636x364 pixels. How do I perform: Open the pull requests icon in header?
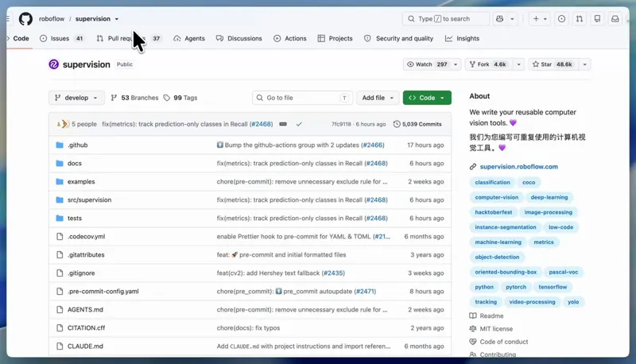click(x=580, y=18)
